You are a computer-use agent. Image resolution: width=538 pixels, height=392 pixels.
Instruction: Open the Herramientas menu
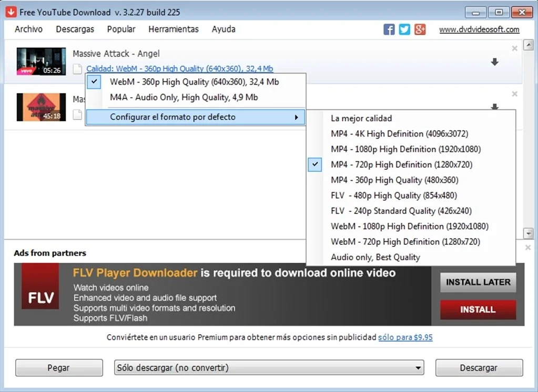click(x=174, y=29)
